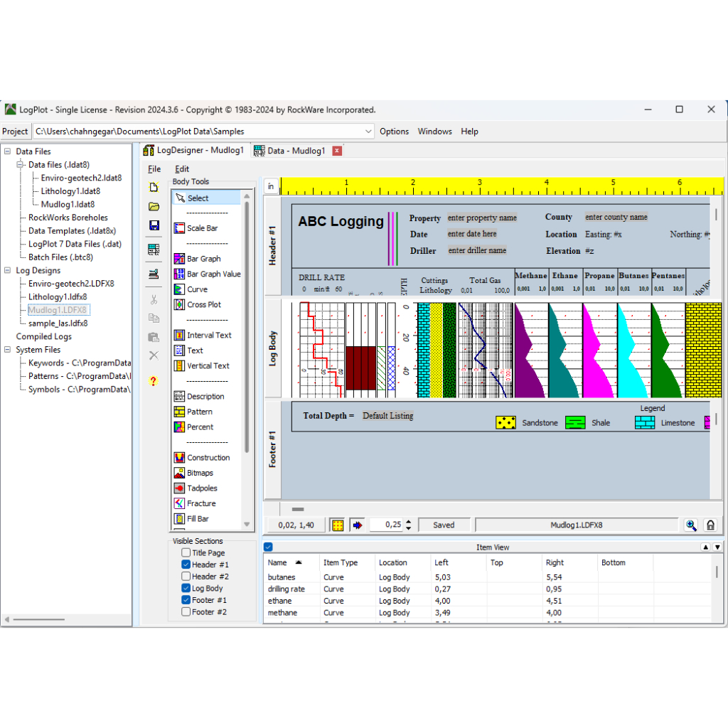Select the Tadpoles tool
Screen dimensions: 728x728
point(202,488)
